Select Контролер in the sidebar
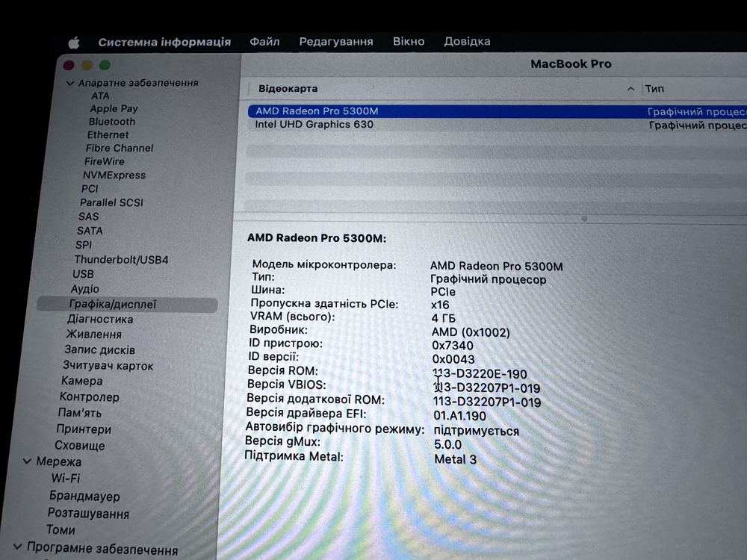 90,396
